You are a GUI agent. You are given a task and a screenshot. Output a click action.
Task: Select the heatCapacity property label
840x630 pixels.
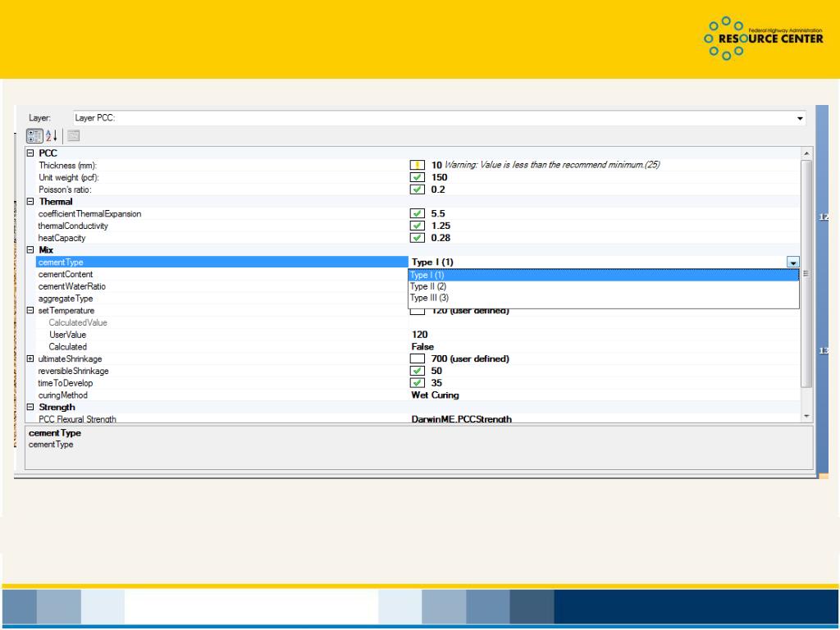point(62,238)
